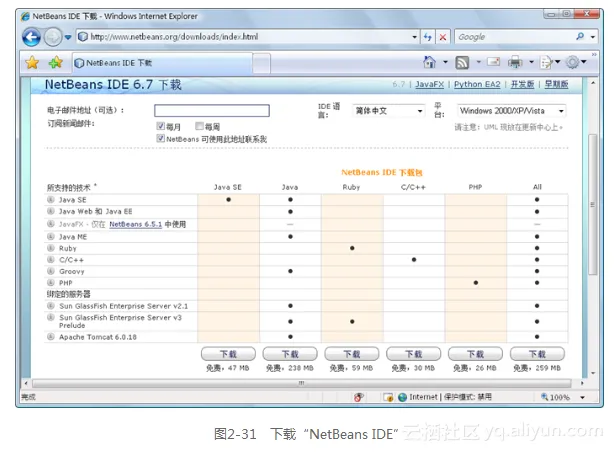Screen dimensions: 614x452
Task: Click the email address input field
Action: click(211, 111)
